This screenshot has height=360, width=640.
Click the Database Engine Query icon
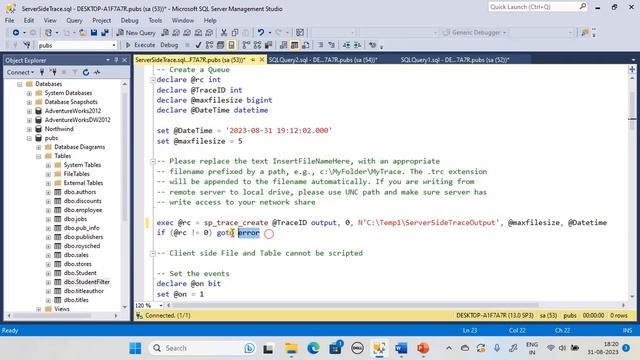point(165,33)
